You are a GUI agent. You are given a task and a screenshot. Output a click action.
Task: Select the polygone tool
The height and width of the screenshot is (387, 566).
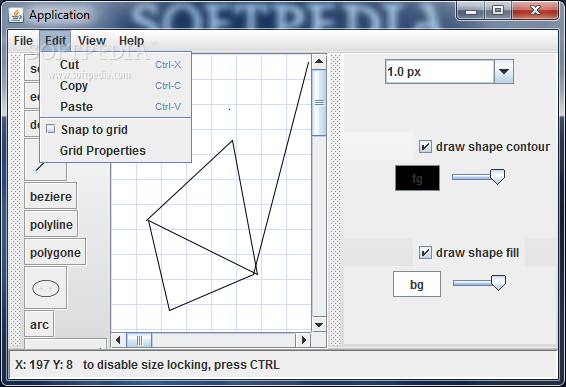55,252
